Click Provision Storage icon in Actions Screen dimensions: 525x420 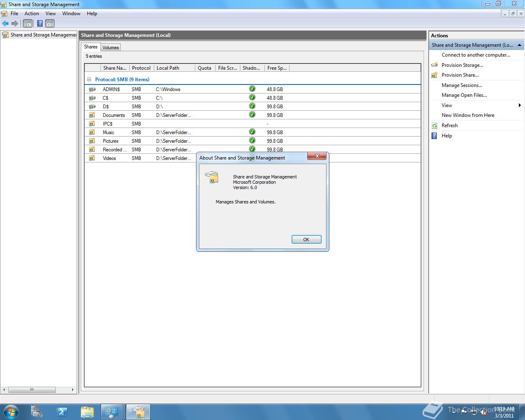coord(435,65)
